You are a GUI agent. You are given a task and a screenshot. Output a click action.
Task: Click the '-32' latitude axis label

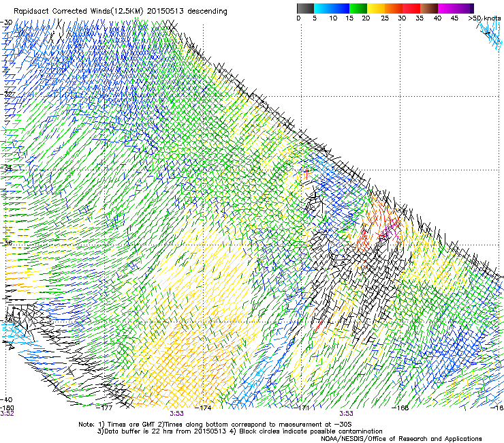point(6,94)
